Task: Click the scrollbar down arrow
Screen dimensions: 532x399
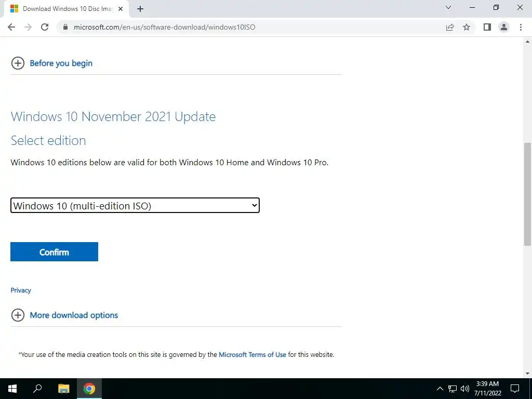Action: coord(527,374)
